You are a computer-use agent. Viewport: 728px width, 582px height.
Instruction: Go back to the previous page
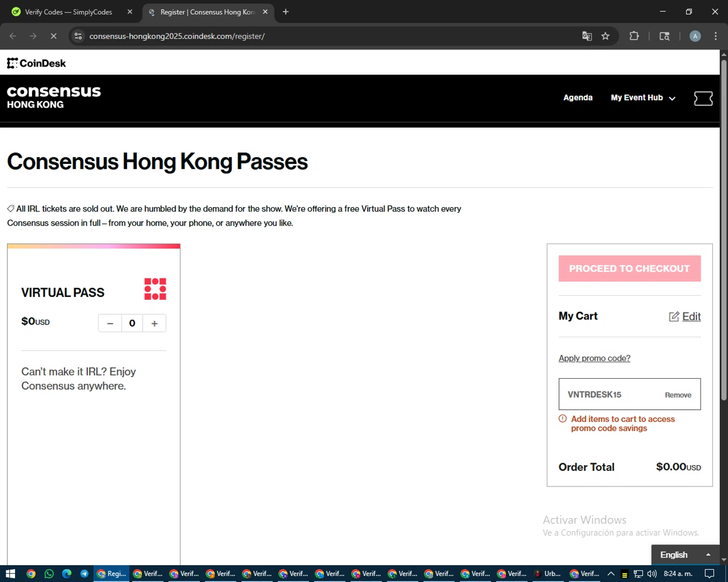[x=13, y=36]
